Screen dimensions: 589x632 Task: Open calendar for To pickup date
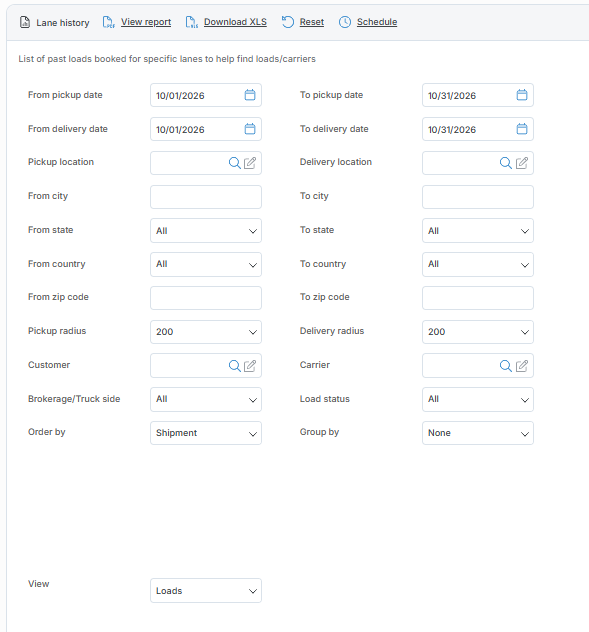pyautogui.click(x=522, y=95)
